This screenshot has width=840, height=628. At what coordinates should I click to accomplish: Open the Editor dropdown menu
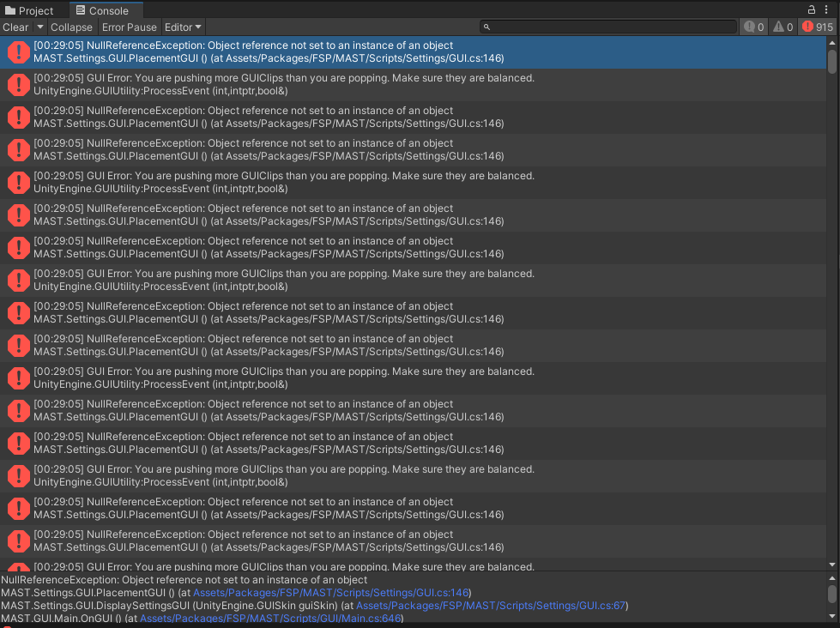pos(183,27)
